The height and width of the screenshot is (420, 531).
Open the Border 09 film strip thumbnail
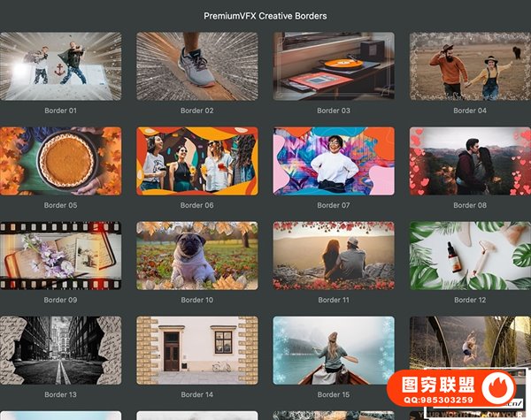pos(61,256)
